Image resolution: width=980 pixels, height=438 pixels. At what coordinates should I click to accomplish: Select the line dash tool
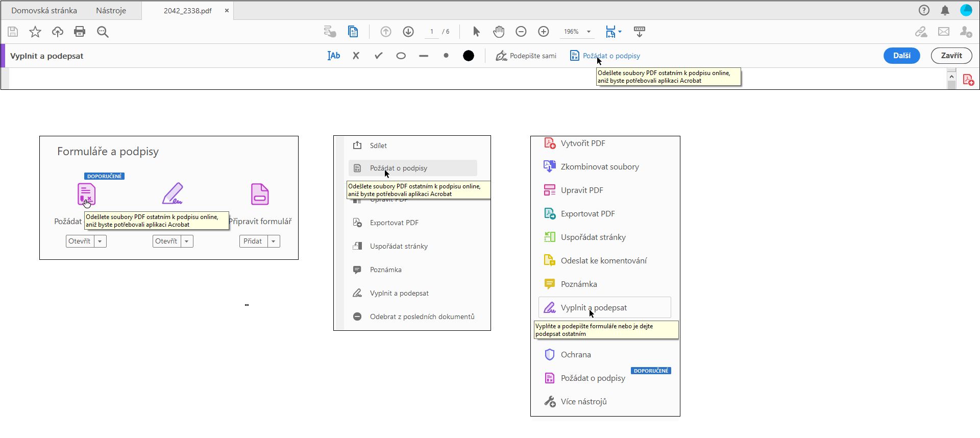click(x=424, y=56)
